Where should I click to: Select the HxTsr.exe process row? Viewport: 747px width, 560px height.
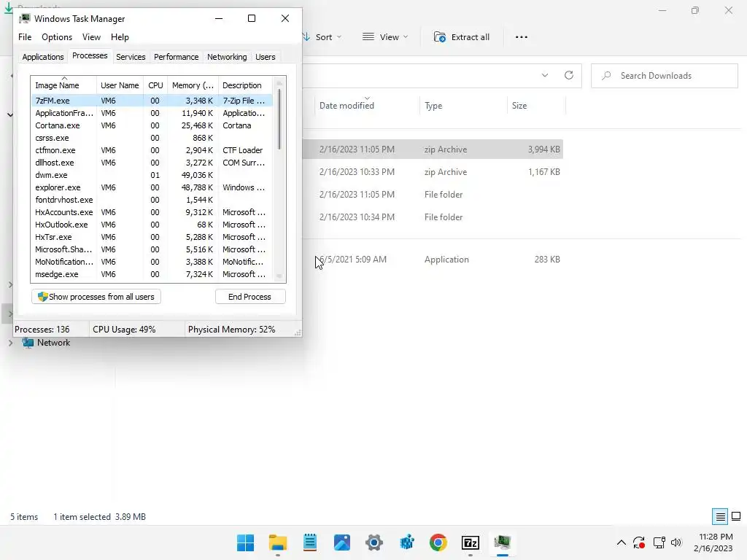tap(152, 237)
